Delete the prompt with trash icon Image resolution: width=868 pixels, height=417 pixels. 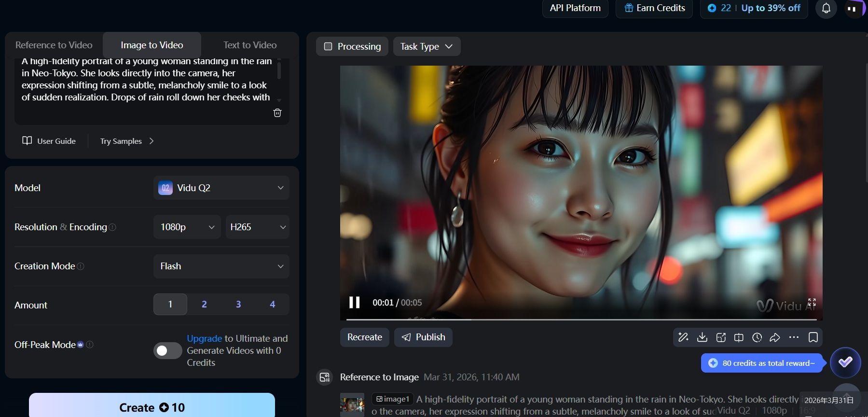[277, 112]
